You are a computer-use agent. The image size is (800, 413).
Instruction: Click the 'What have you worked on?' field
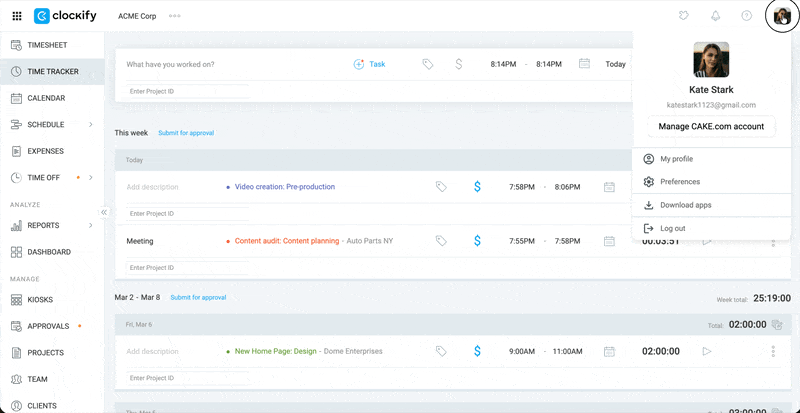pyautogui.click(x=230, y=64)
